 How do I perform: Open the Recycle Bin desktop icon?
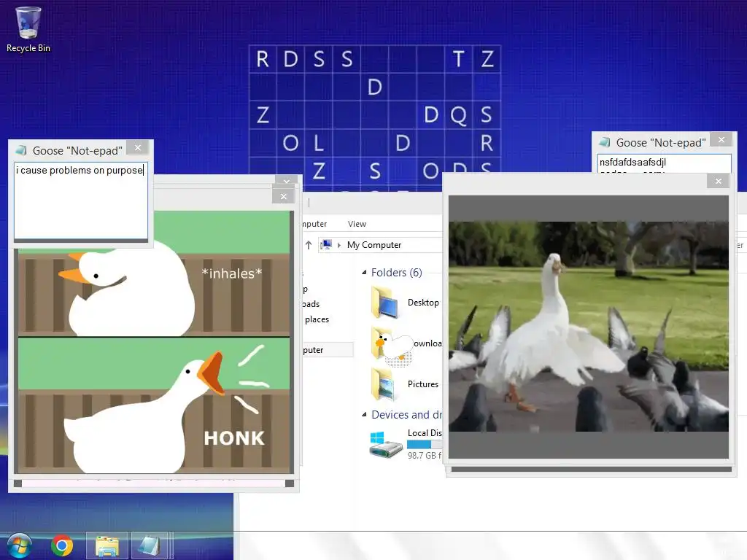[28, 28]
